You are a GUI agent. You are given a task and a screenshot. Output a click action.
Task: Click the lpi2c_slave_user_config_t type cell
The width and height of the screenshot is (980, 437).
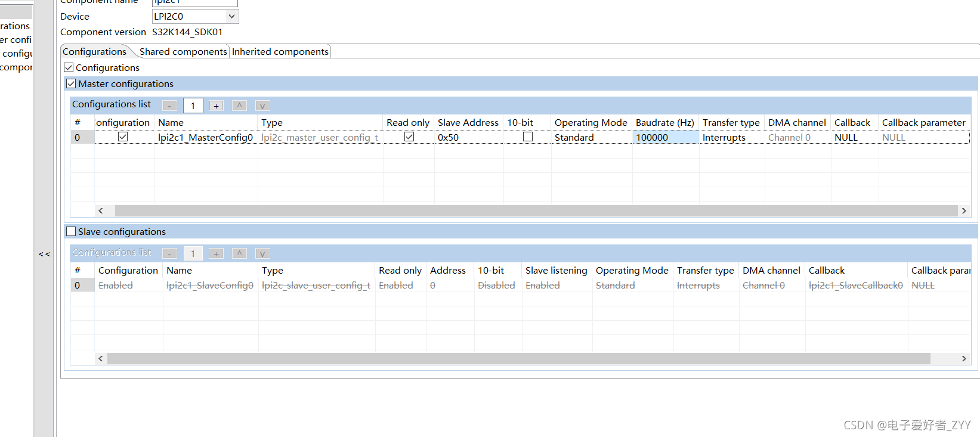pos(316,285)
